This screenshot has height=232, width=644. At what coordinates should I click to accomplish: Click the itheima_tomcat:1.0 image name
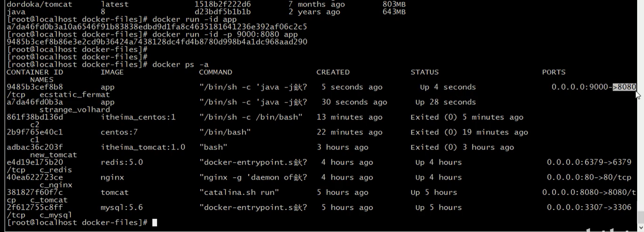tap(143, 147)
